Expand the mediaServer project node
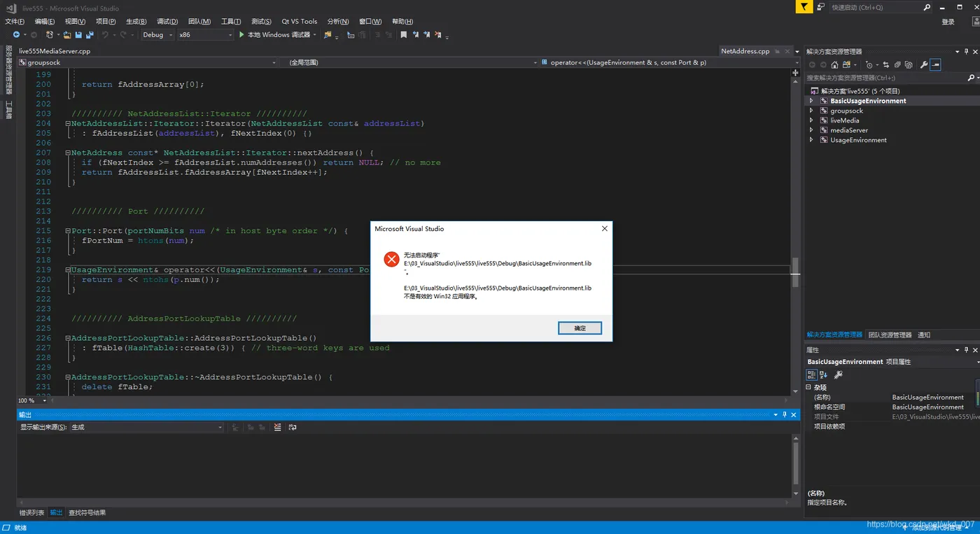Image resolution: width=980 pixels, height=534 pixels. click(x=811, y=130)
